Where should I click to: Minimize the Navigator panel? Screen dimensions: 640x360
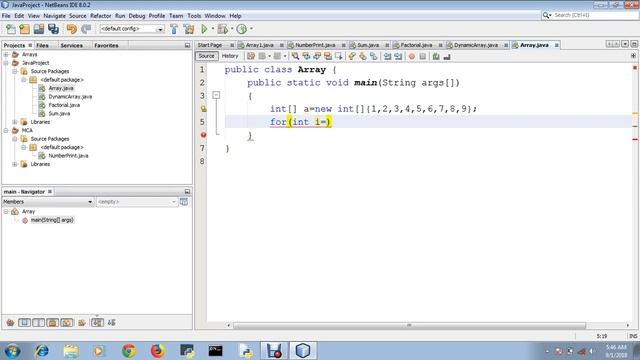187,191
